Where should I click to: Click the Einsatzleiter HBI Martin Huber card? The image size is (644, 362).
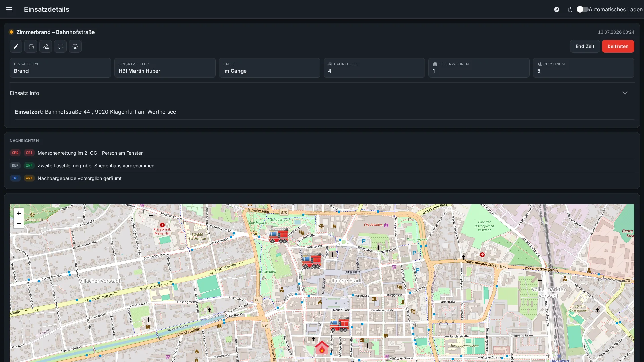point(165,68)
